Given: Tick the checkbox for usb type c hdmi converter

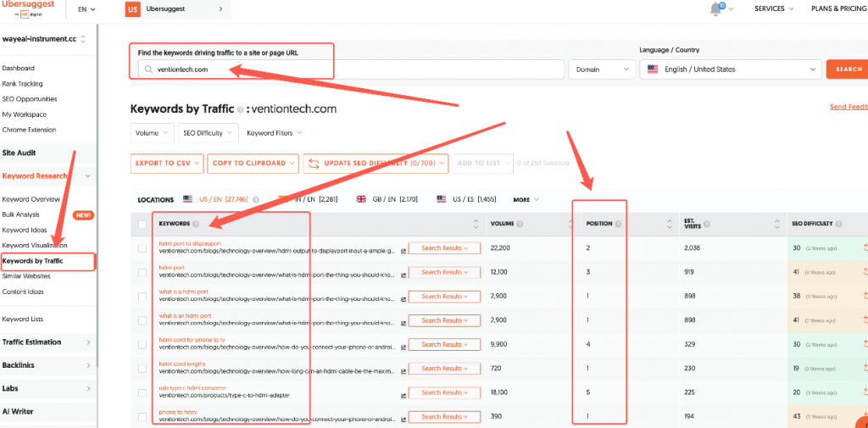Looking at the screenshot, I should point(142,392).
